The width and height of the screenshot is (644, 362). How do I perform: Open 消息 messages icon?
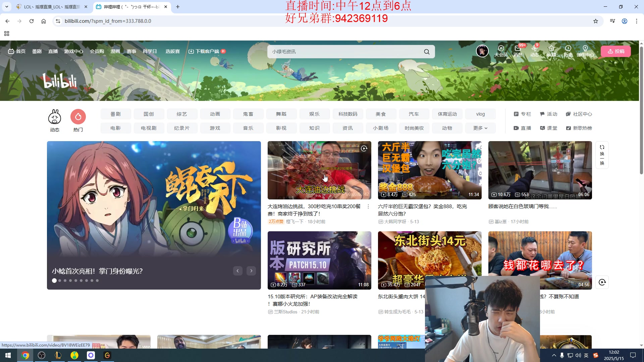[518, 51]
